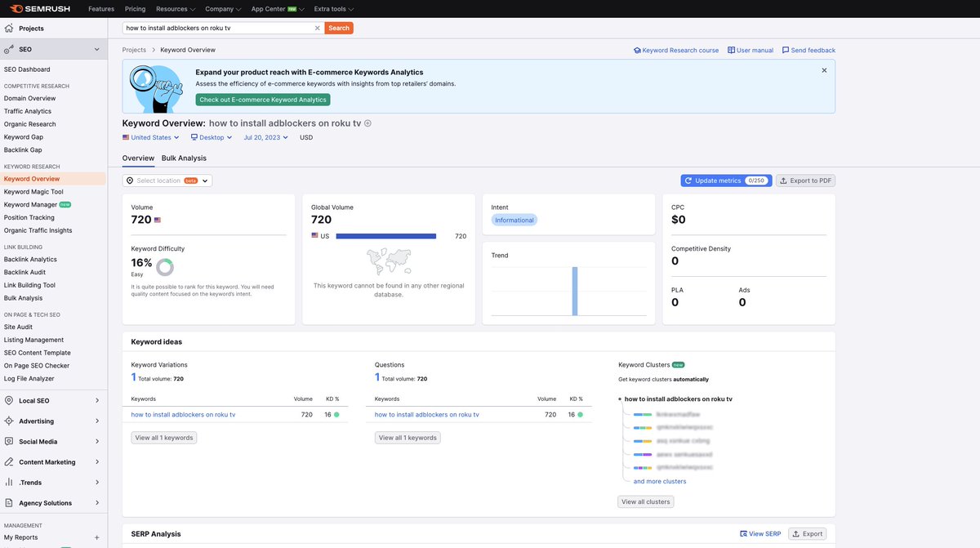The width and height of the screenshot is (980, 548).
Task: Add keyword to list using plus icon
Action: (x=367, y=123)
